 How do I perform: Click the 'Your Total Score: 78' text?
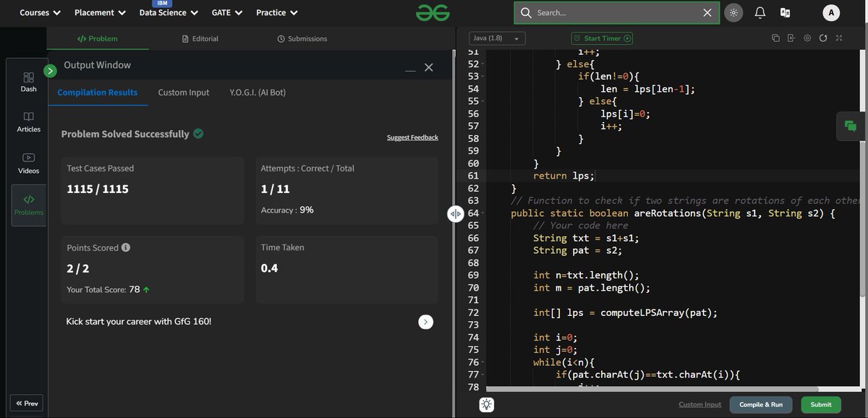[103, 289]
